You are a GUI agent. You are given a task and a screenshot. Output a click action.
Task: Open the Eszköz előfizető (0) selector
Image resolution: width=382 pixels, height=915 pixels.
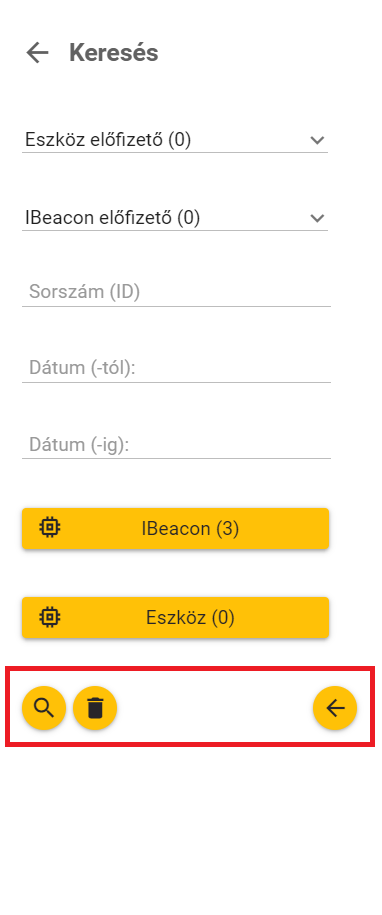175,140
